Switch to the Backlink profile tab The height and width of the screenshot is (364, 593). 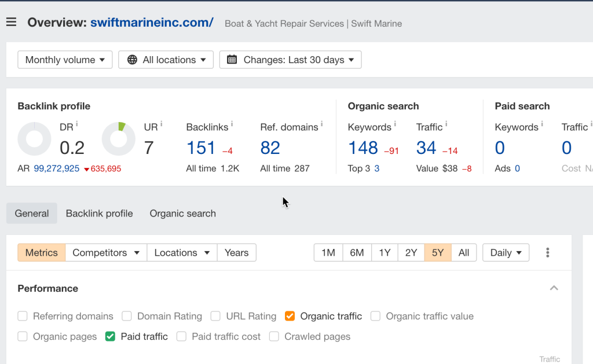[x=99, y=214]
